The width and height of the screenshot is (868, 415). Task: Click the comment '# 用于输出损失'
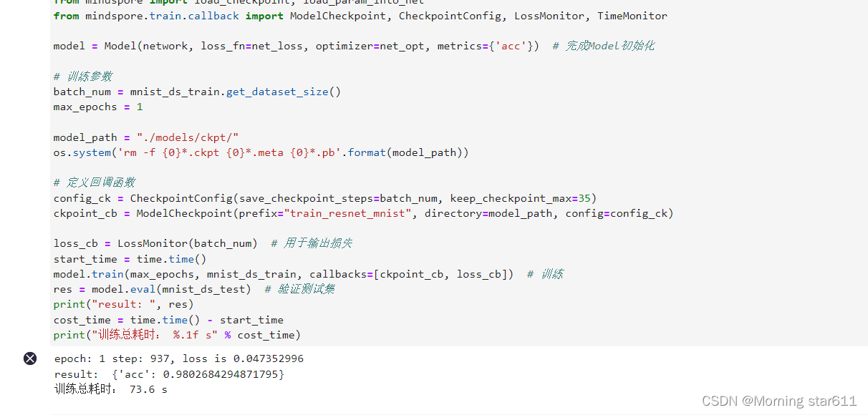[312, 243]
